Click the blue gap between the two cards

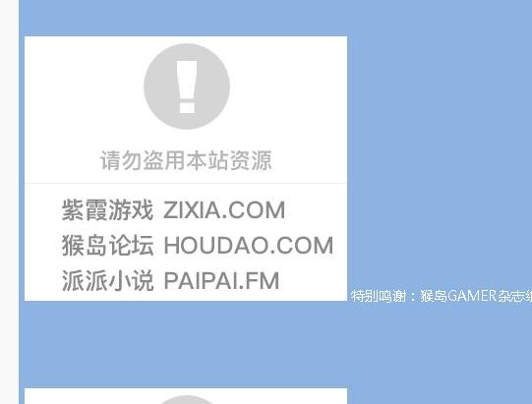coord(186,344)
